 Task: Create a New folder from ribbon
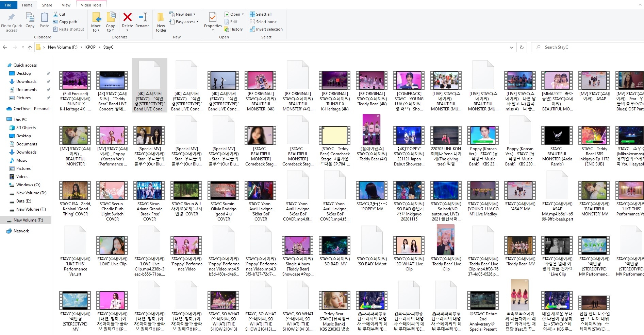[x=161, y=22]
